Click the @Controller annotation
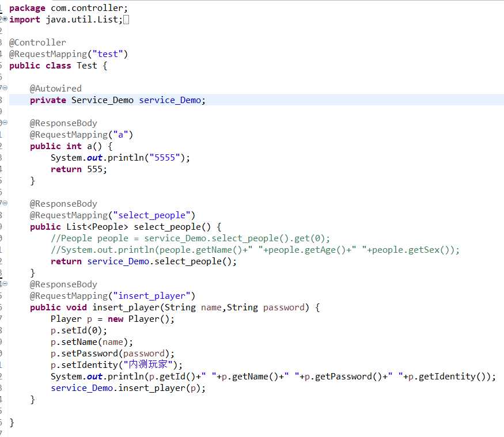 pyautogui.click(x=37, y=43)
